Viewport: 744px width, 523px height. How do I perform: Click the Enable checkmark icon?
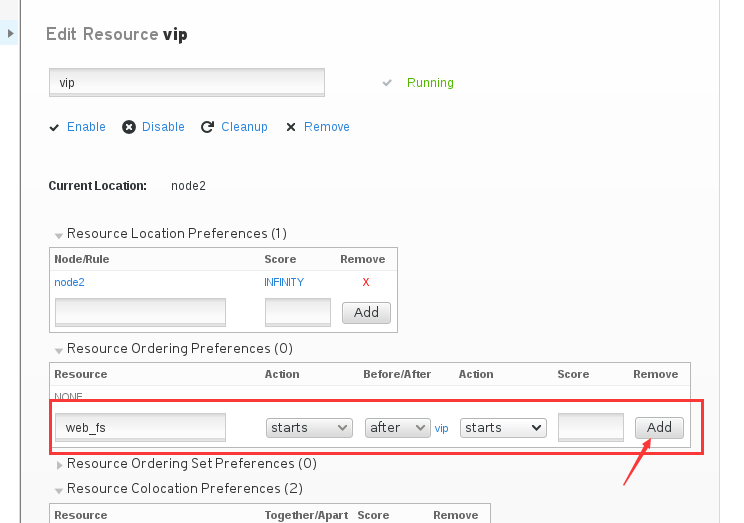(x=54, y=127)
